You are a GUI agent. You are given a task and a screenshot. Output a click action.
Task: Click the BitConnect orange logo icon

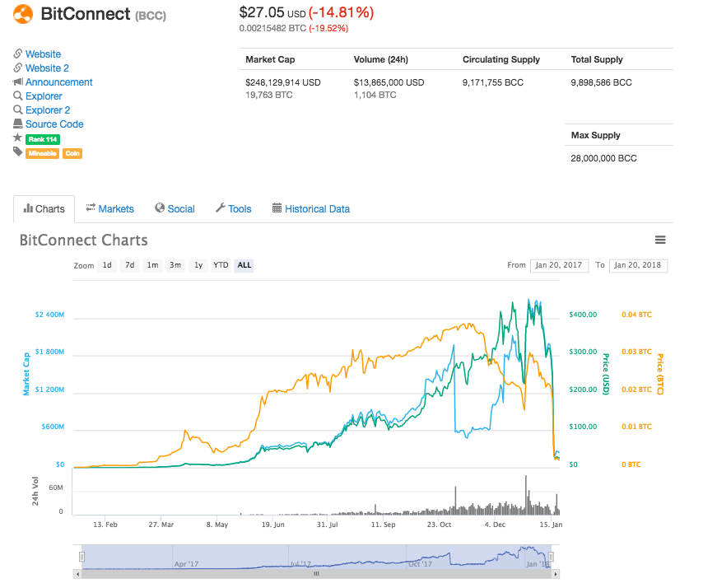tap(23, 14)
